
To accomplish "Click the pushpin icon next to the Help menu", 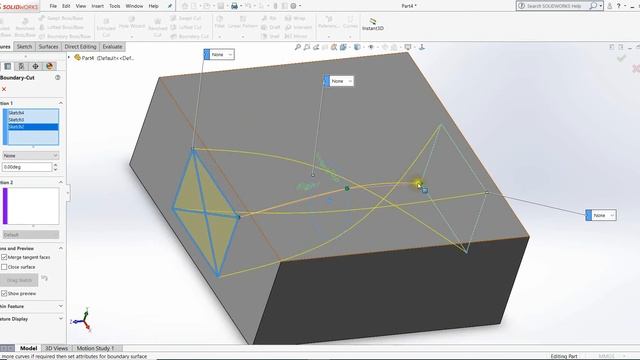I will tap(170, 6).
